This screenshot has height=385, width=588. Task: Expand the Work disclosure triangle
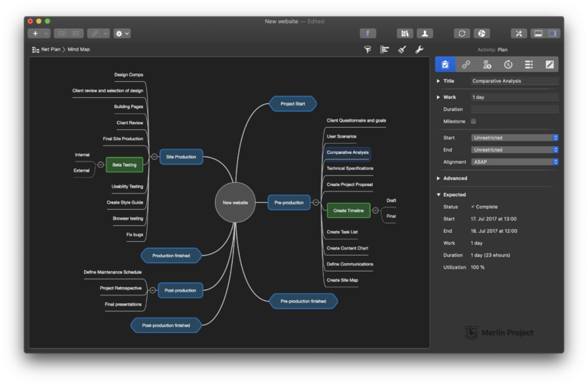pyautogui.click(x=438, y=97)
